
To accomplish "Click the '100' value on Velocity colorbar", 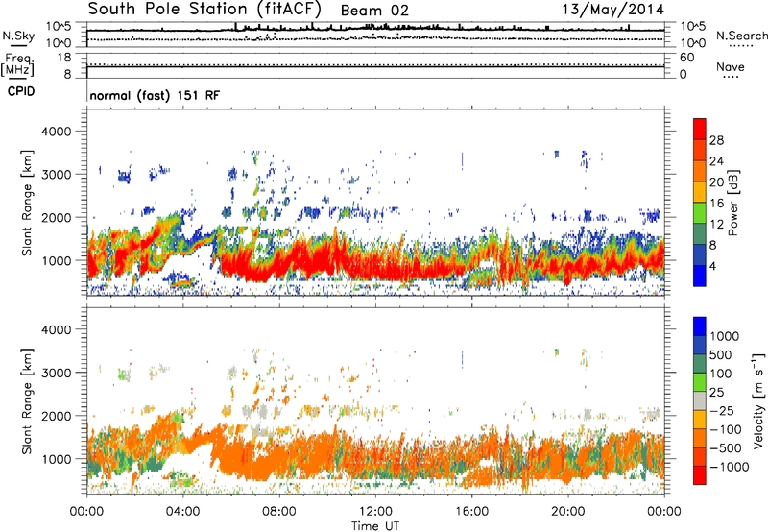I will pos(721,374).
